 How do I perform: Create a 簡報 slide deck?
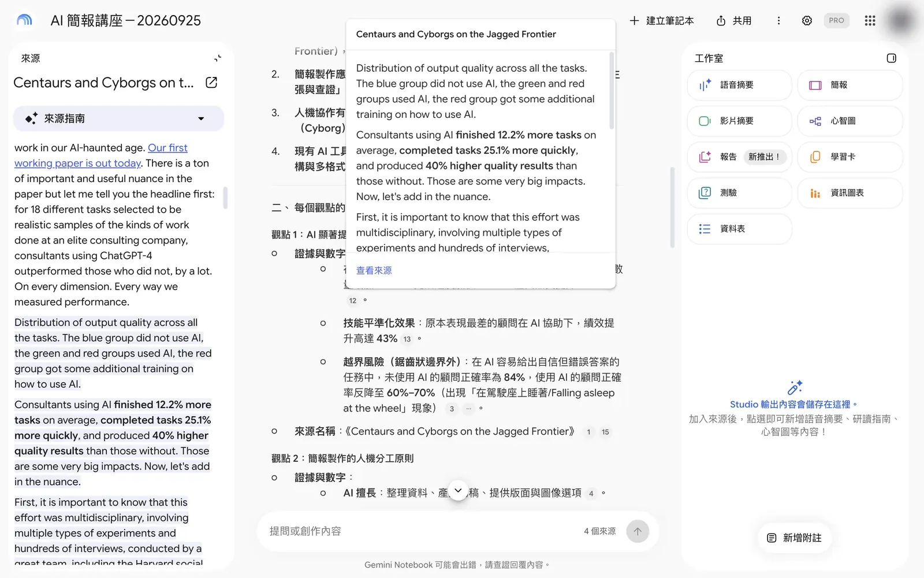[850, 85]
